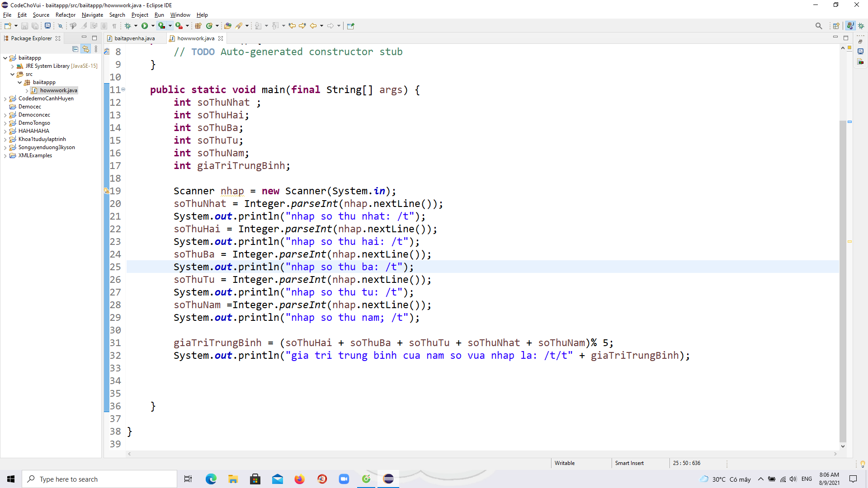Click the Console view icon in right trim
868x488 pixels.
tap(860, 52)
